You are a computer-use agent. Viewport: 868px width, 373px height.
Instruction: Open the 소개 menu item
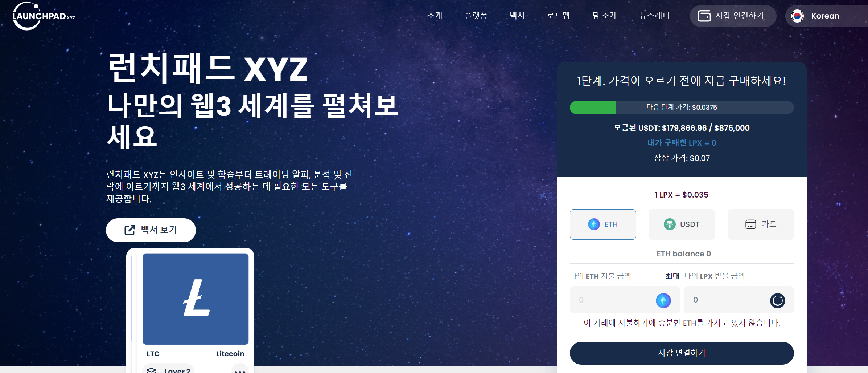pyautogui.click(x=435, y=16)
